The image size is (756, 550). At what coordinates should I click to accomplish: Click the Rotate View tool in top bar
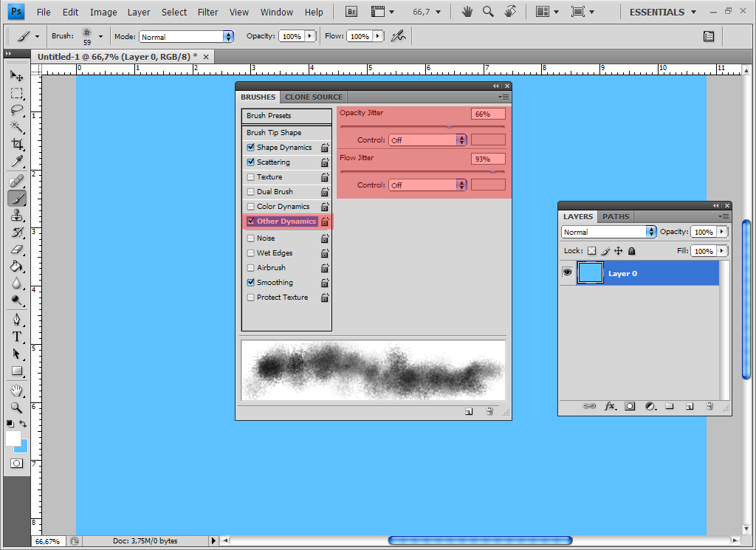[x=510, y=12]
